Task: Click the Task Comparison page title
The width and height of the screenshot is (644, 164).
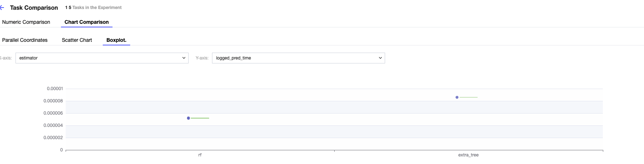Action: pyautogui.click(x=34, y=8)
